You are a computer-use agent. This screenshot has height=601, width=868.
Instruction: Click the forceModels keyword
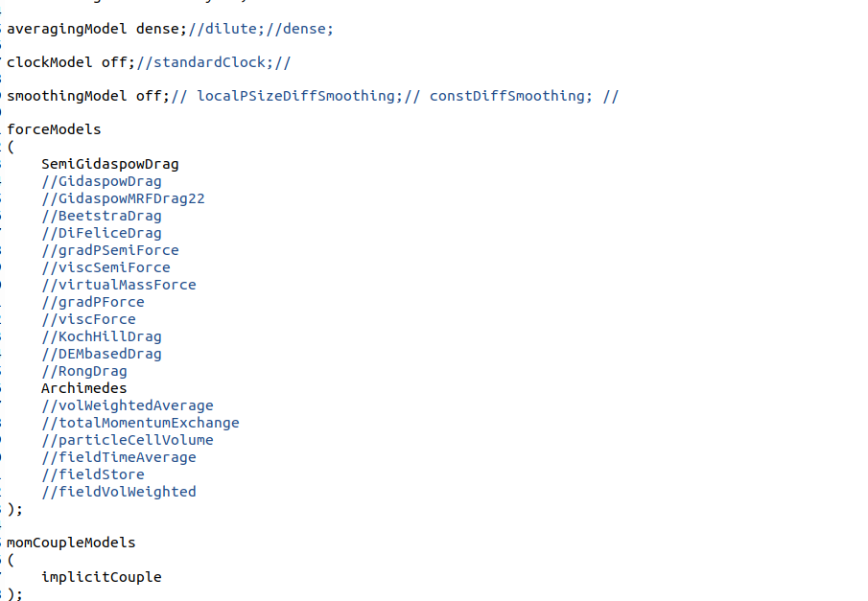[x=54, y=129]
